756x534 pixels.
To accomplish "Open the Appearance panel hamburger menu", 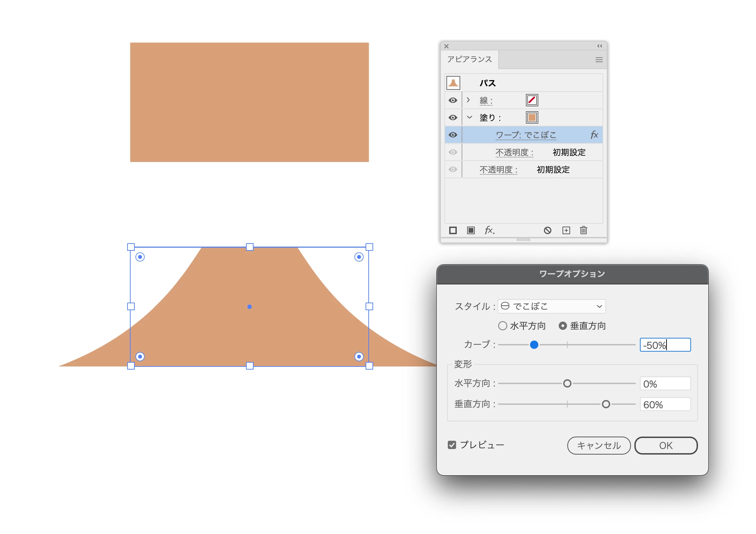I will pyautogui.click(x=599, y=60).
